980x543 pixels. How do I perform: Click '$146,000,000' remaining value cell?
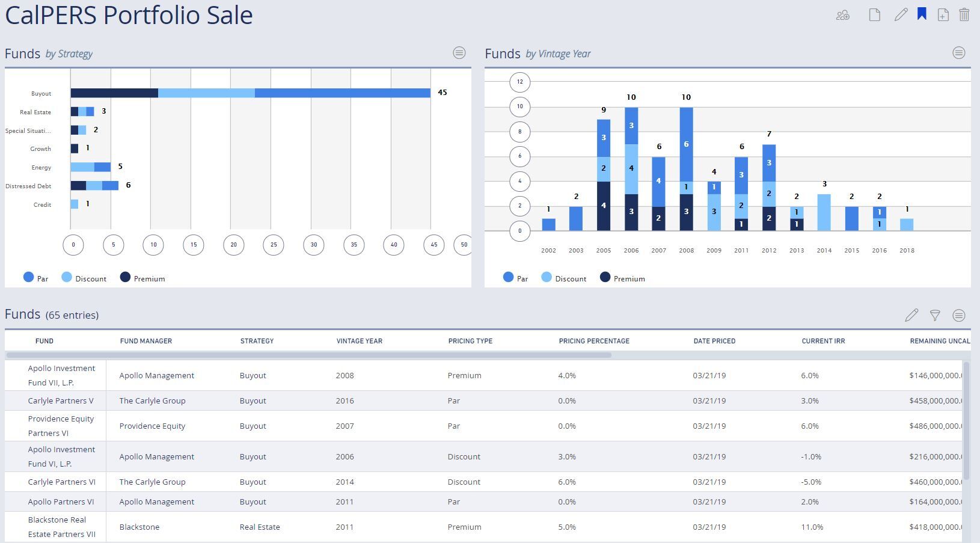[936, 375]
